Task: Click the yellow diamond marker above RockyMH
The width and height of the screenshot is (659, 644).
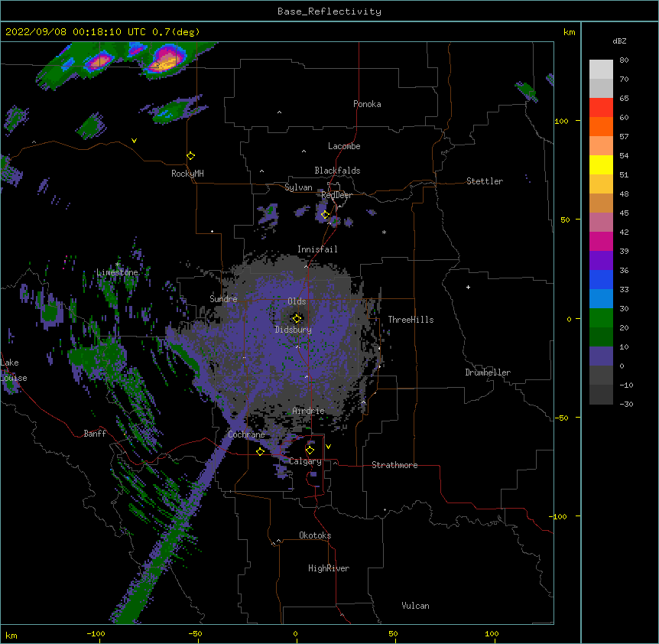Action: pos(190,155)
